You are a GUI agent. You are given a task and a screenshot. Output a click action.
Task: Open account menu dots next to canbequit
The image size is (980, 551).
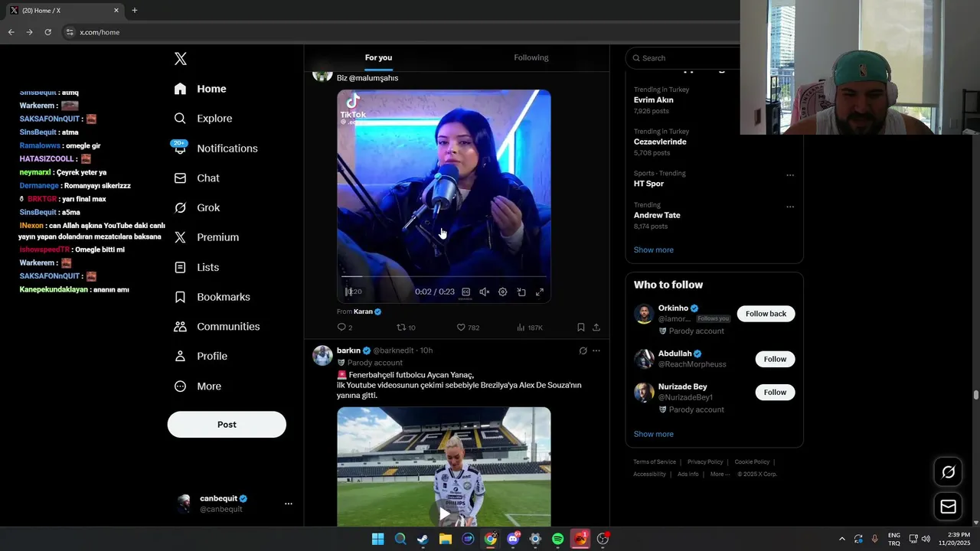289,504
